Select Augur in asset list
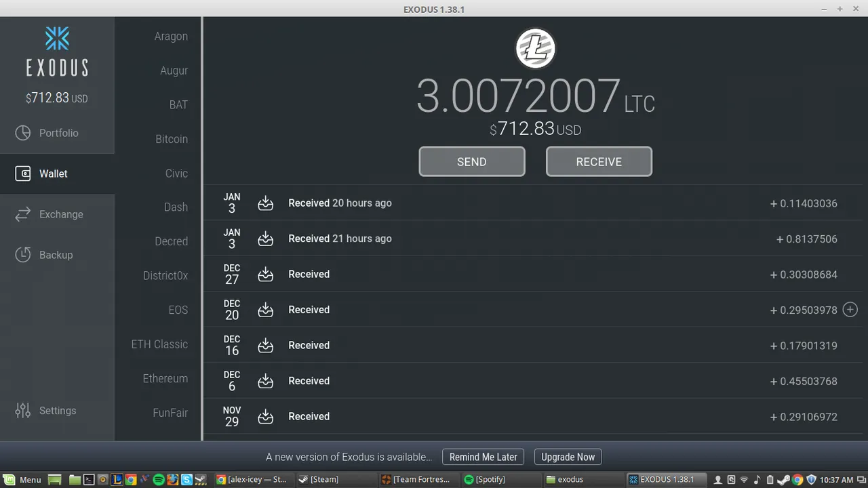 tap(174, 70)
